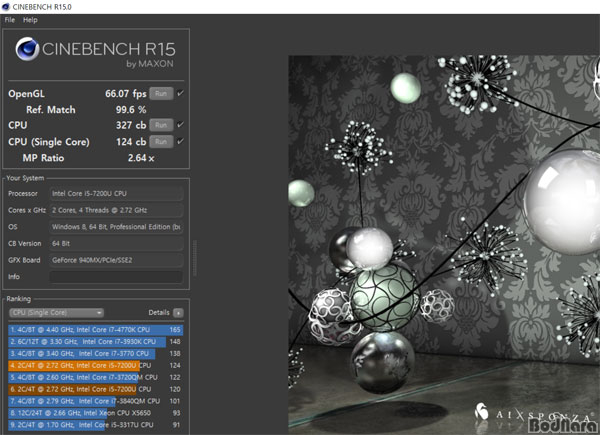This screenshot has height=435, width=600.
Task: Click the Info text field
Action: pyautogui.click(x=116, y=277)
